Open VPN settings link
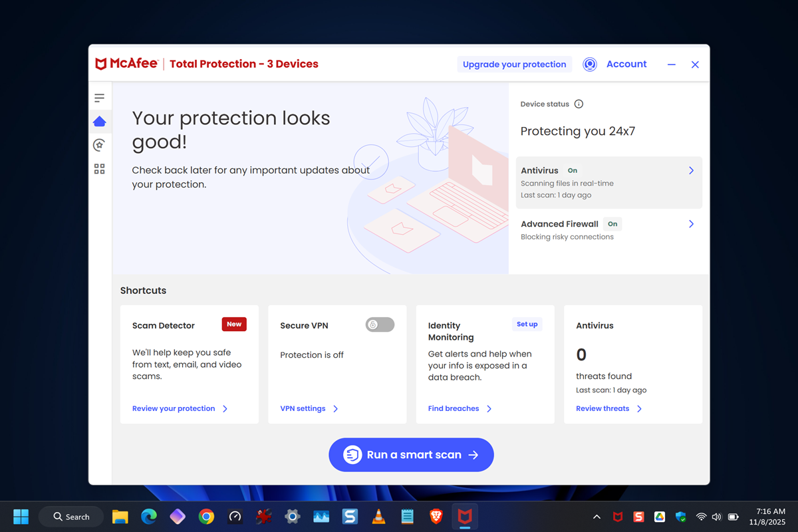Viewport: 798px width, 532px height. 309,408
